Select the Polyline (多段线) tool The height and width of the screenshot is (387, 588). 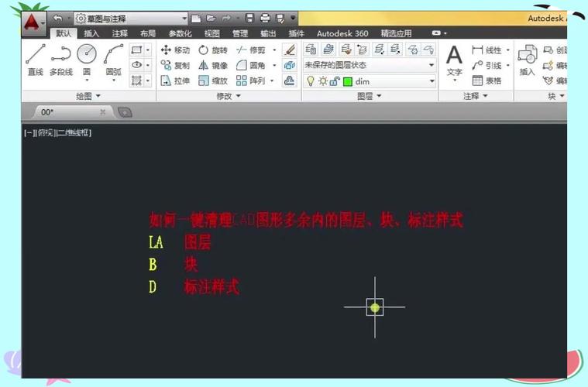tap(61, 60)
